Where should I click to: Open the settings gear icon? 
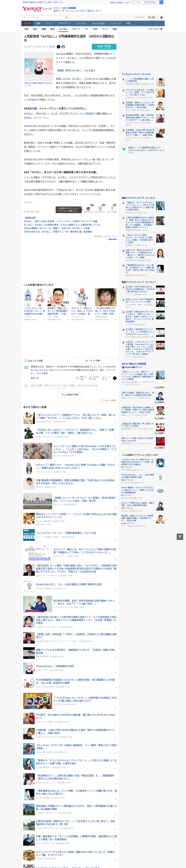[x=161, y=18]
